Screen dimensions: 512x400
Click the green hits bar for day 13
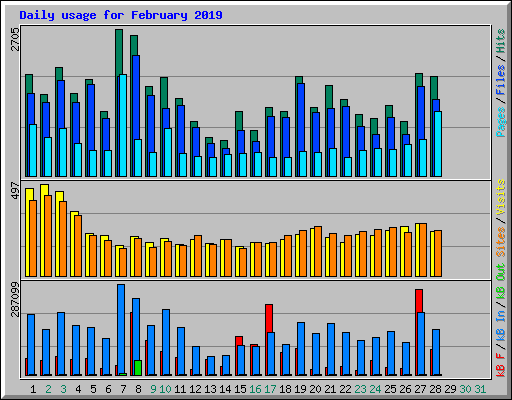[209, 140]
